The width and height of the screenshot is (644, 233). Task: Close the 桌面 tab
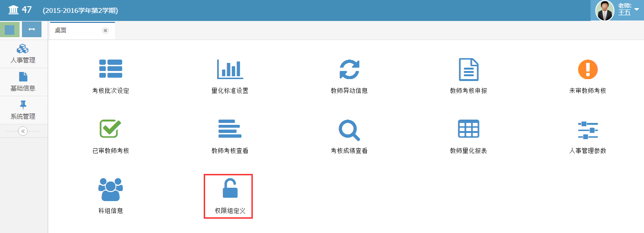pos(105,30)
